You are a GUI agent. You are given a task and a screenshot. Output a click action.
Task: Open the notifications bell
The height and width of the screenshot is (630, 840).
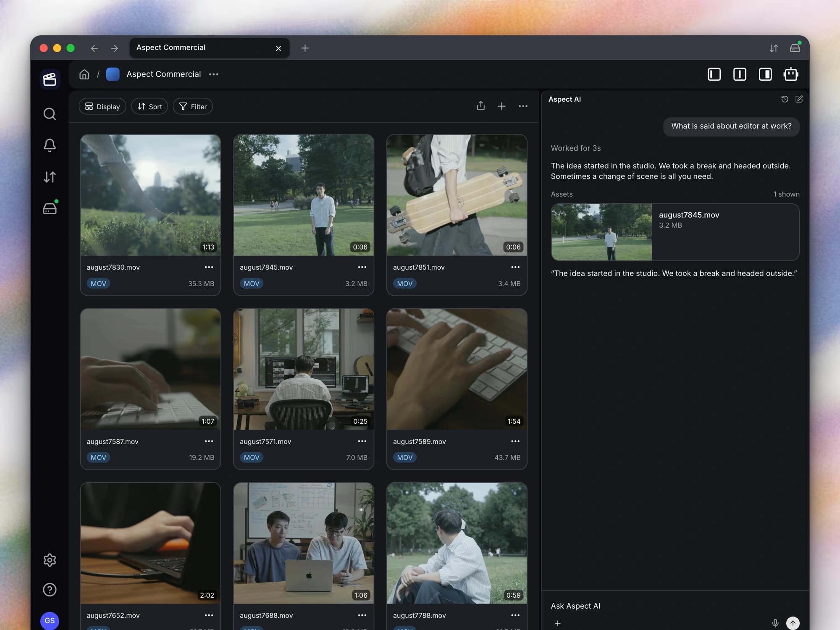50,145
